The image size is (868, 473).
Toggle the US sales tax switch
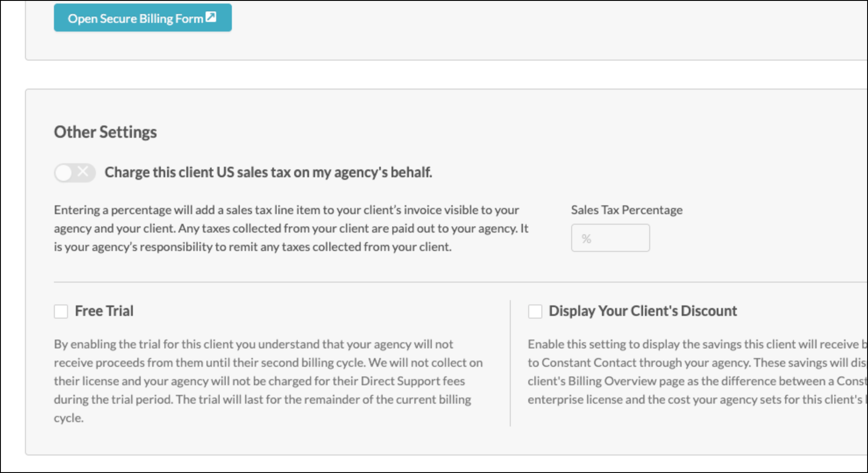pyautogui.click(x=75, y=172)
